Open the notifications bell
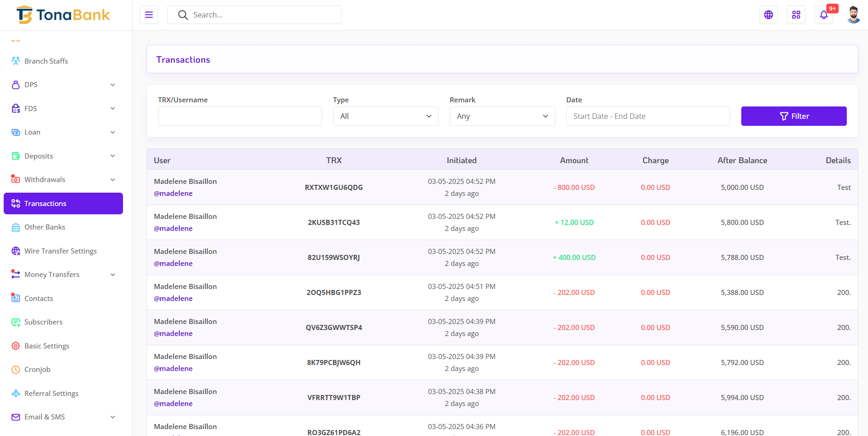 point(824,15)
